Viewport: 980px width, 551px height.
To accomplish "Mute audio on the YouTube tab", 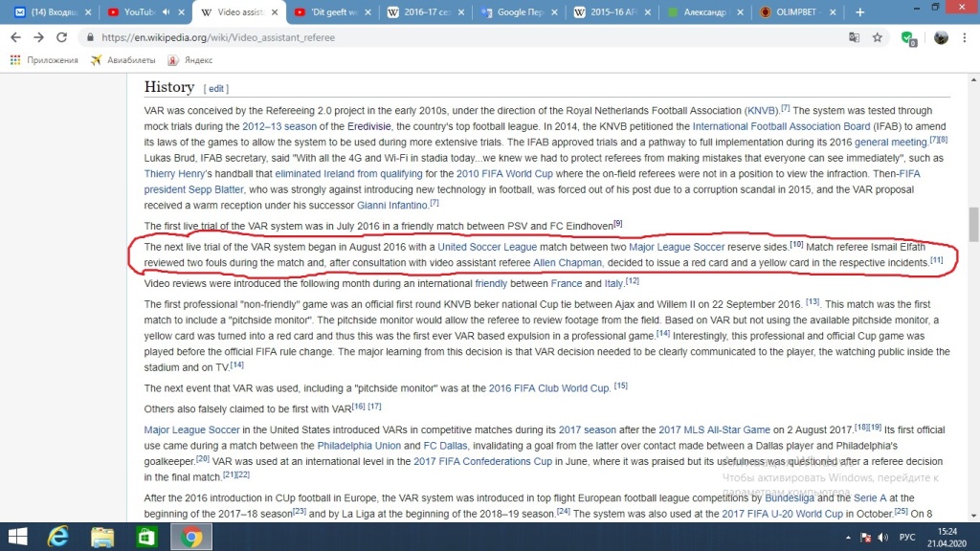I will pos(166,11).
